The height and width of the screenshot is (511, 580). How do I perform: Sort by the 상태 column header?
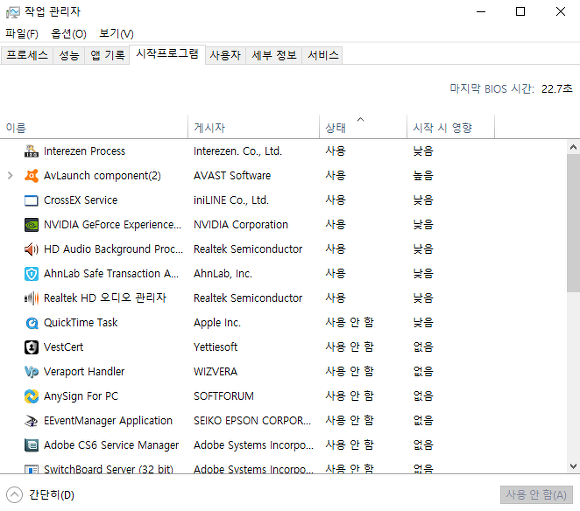click(x=362, y=127)
